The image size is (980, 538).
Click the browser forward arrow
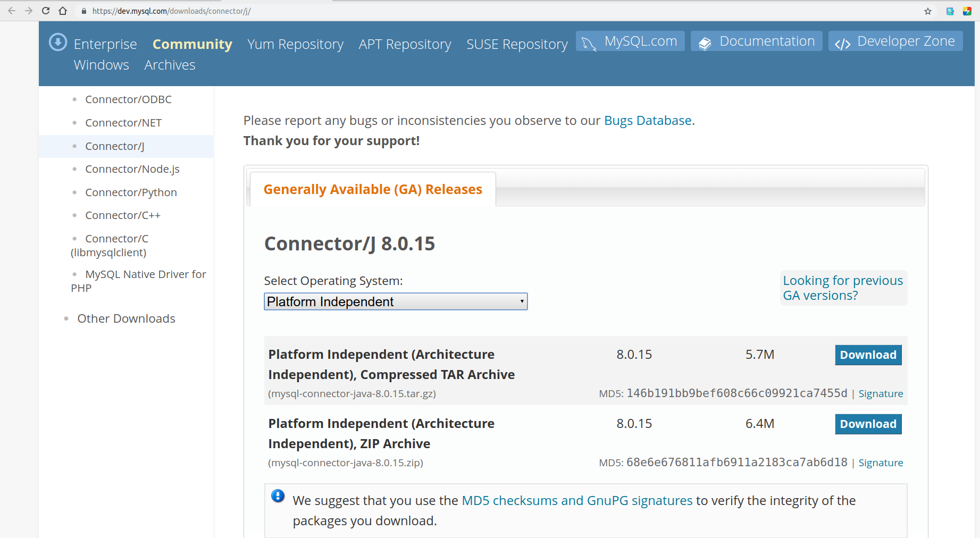coord(29,11)
